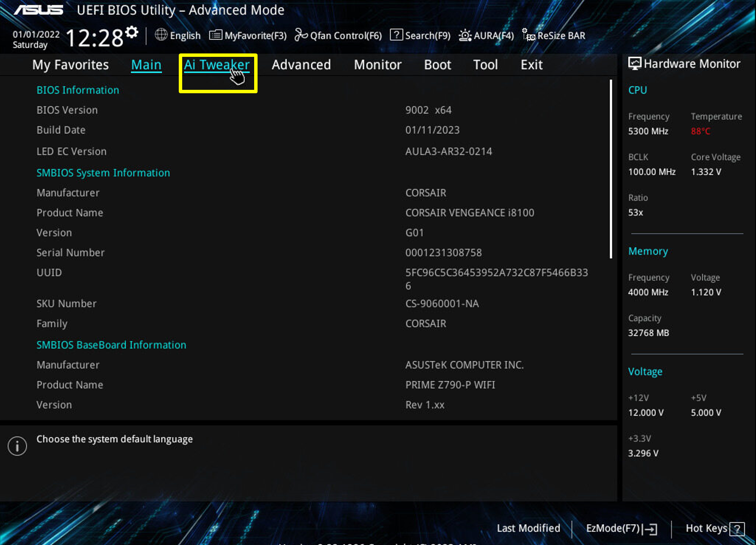Expand the SMBIOS BaseBoard Information section
The width and height of the screenshot is (756, 545).
point(111,345)
